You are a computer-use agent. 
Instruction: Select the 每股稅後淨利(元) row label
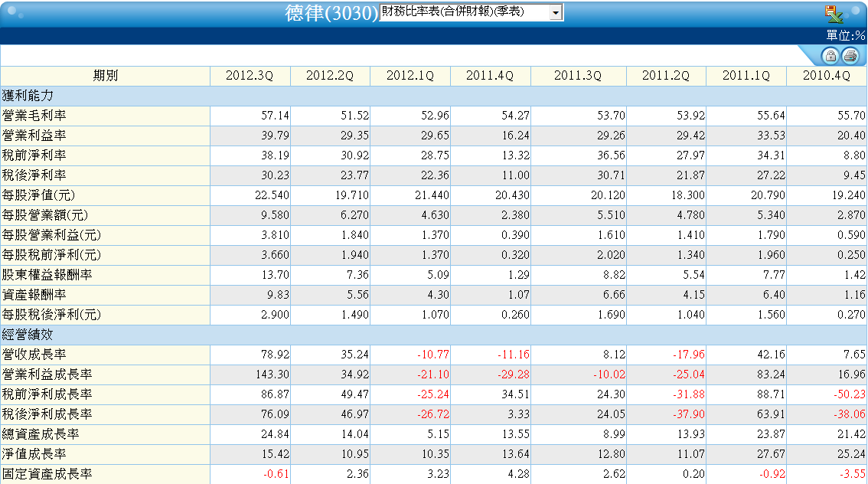(51, 315)
